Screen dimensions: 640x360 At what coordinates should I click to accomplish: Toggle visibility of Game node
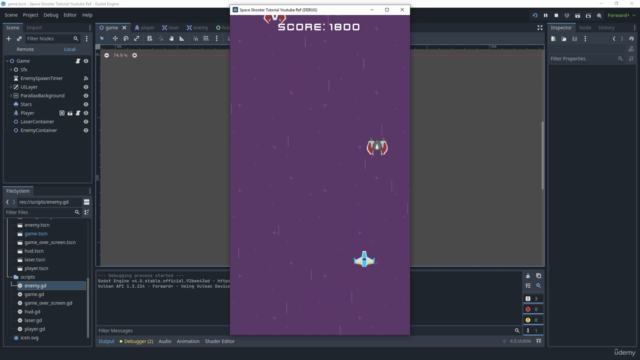coord(86,61)
